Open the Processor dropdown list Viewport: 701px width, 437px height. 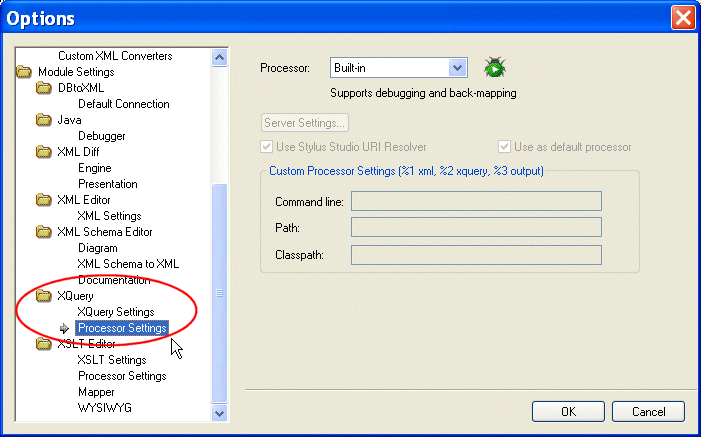point(458,68)
